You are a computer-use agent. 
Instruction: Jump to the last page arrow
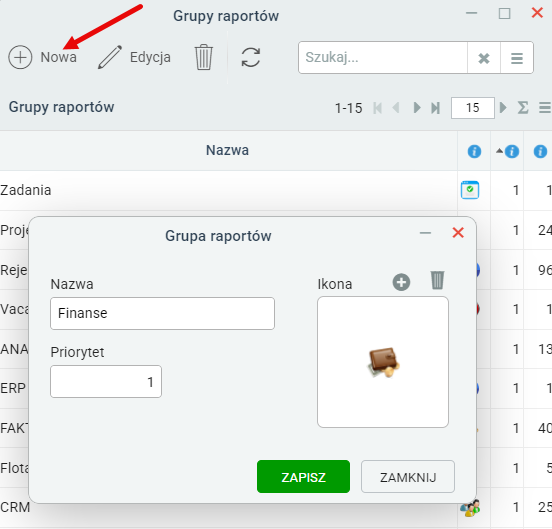coord(435,108)
